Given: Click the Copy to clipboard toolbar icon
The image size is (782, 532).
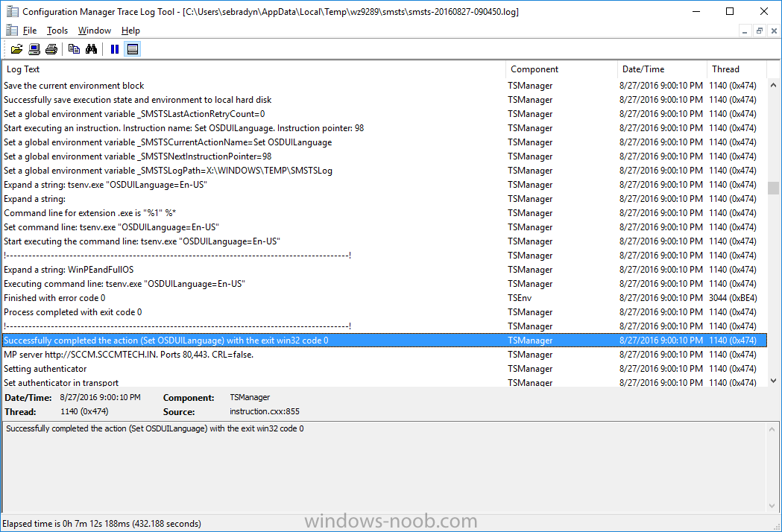Looking at the screenshot, I should pyautogui.click(x=74, y=49).
